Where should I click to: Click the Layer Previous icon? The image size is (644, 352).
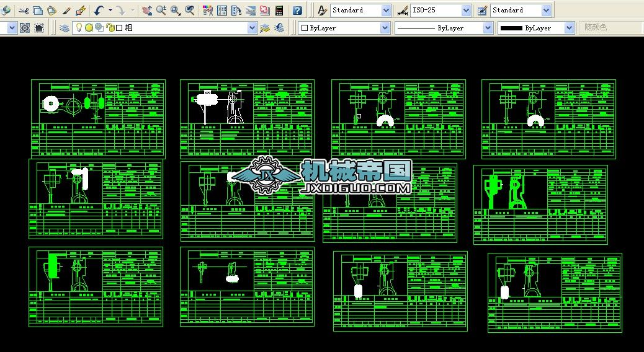coord(279,28)
